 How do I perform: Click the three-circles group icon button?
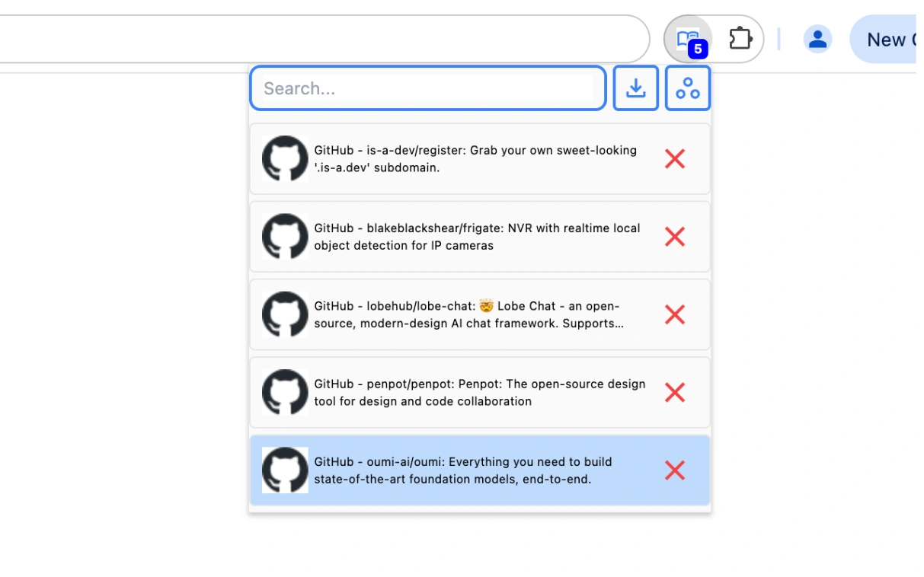click(688, 88)
